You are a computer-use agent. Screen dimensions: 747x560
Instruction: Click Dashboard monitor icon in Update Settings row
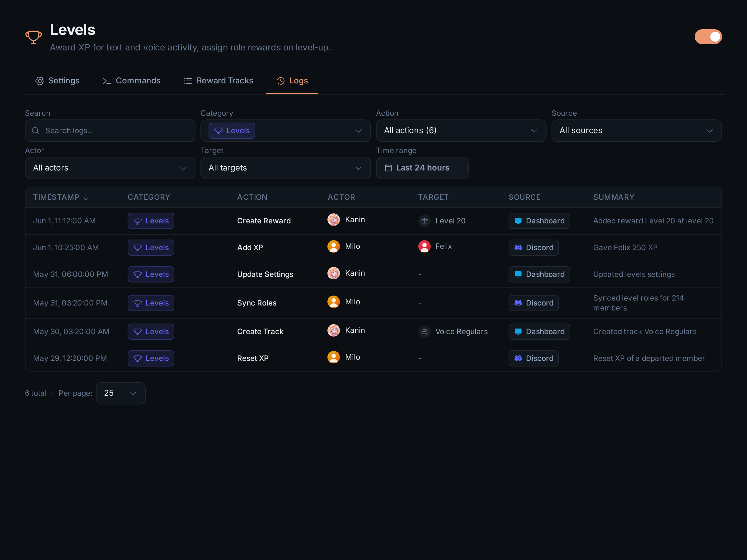pyautogui.click(x=518, y=274)
